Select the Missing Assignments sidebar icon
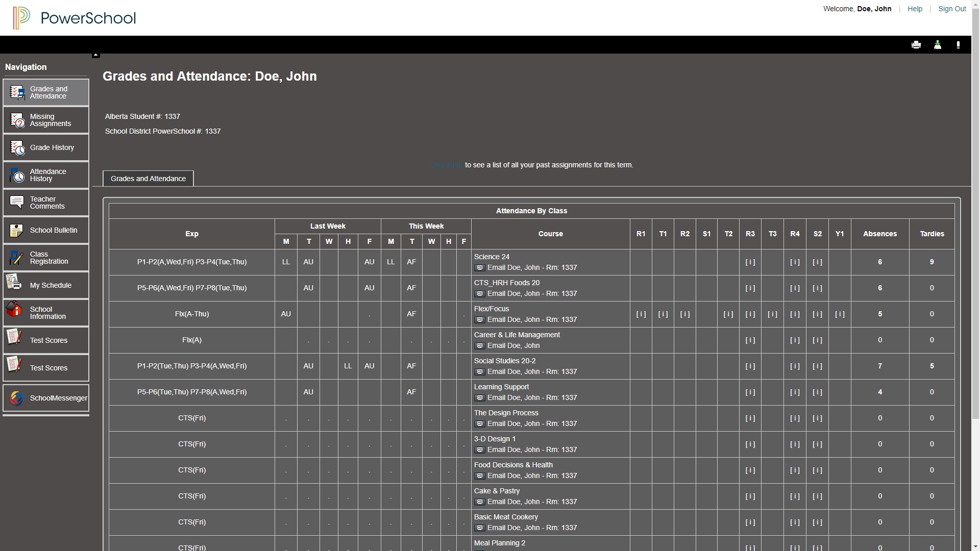Screen dimensions: 980x551 click(17, 120)
